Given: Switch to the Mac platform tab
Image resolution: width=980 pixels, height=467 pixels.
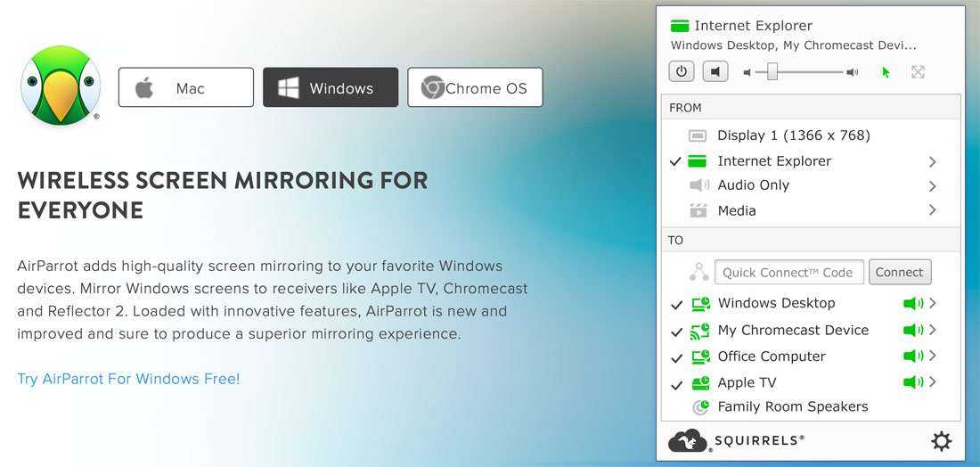Looking at the screenshot, I should point(186,87).
